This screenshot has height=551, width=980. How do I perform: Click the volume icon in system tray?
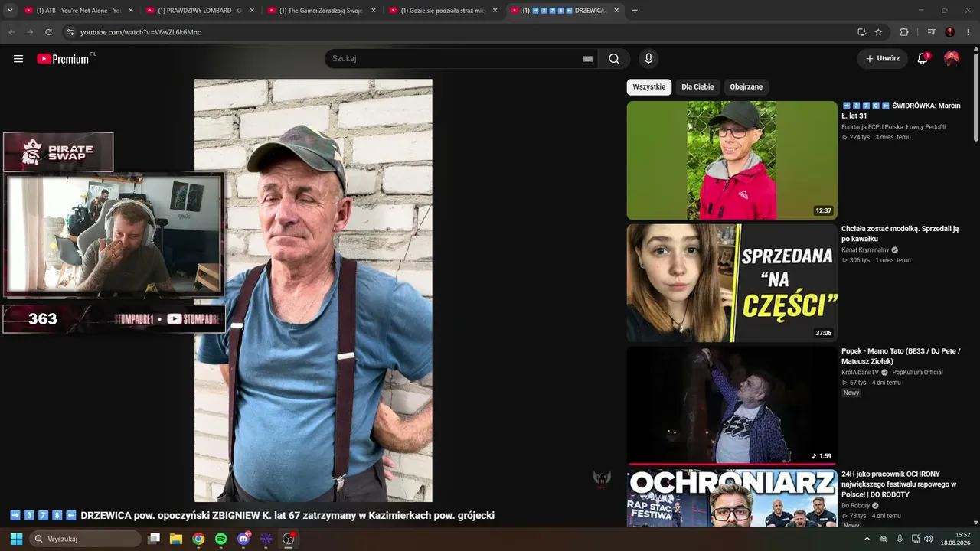(x=929, y=539)
